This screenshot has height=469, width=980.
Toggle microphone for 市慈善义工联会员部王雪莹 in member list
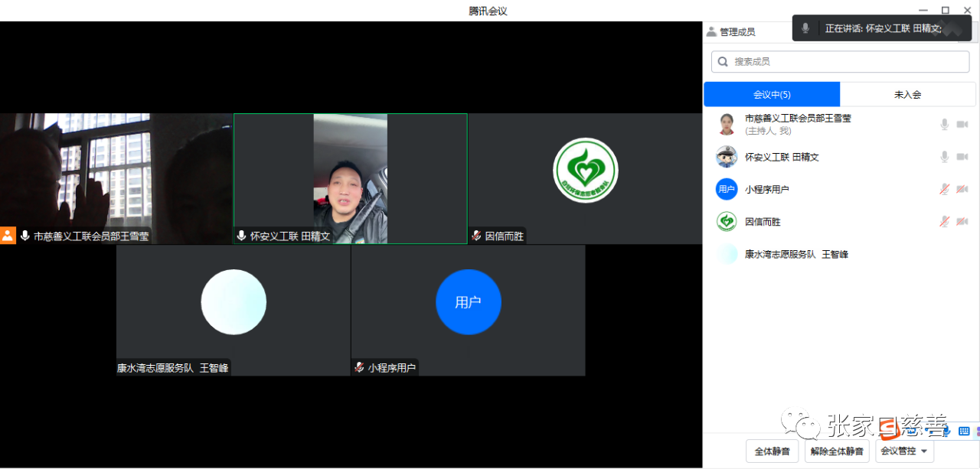[x=945, y=125]
